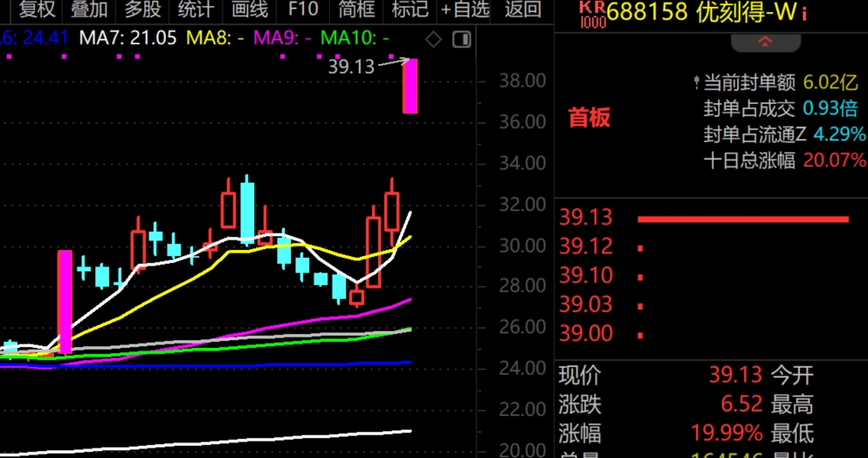Add stock via +自选 button
868x458 pixels.
tap(465, 10)
